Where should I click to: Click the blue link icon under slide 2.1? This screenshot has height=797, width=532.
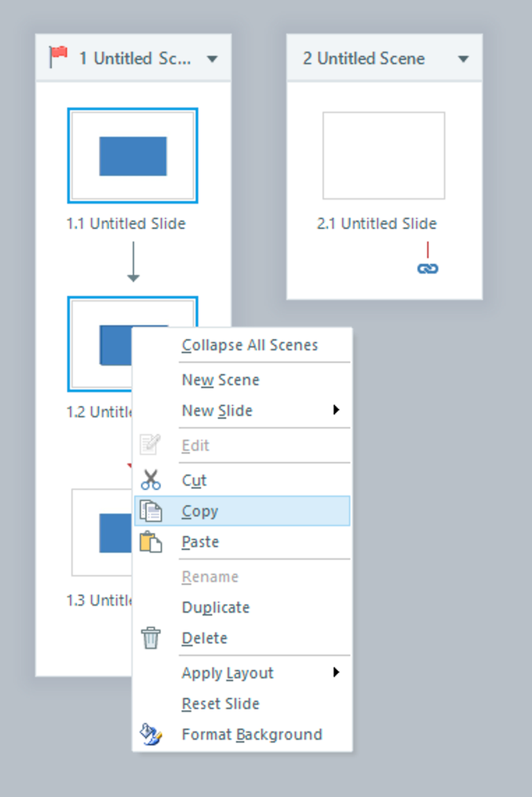tap(428, 268)
